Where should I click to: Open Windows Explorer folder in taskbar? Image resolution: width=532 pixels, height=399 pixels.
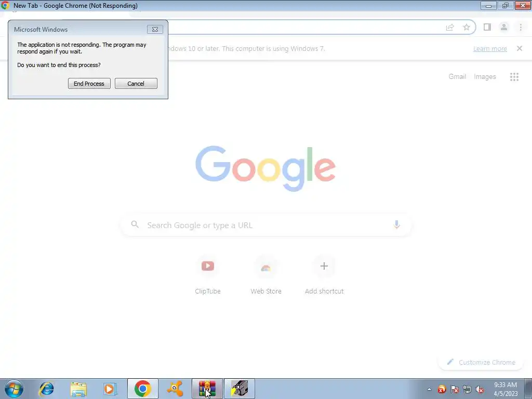coord(78,389)
